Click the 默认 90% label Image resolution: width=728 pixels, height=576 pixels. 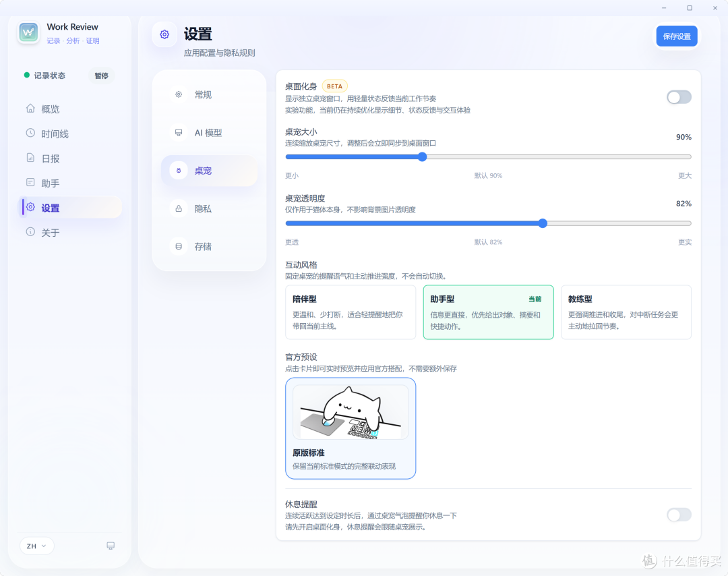point(488,175)
